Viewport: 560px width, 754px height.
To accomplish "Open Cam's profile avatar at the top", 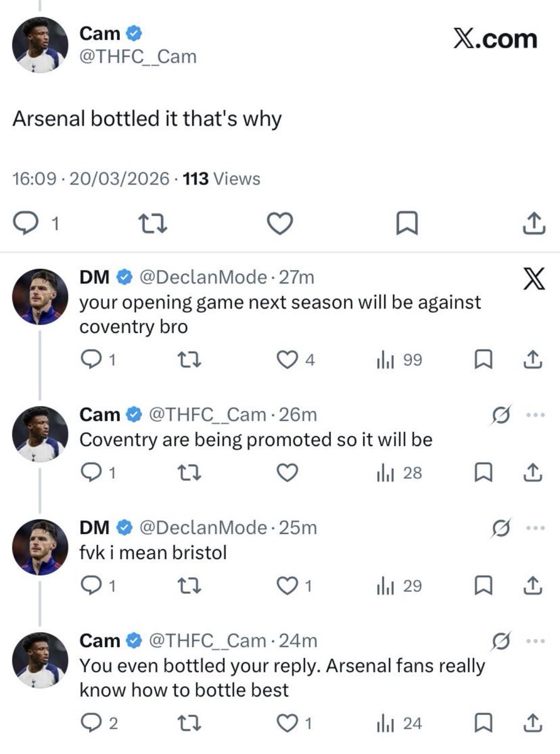I will 40,45.
